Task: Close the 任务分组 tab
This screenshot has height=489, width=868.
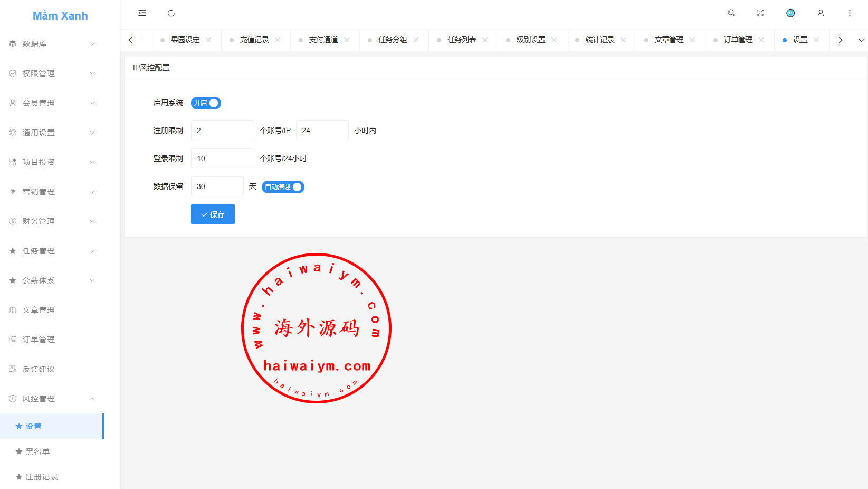Action: tap(416, 40)
